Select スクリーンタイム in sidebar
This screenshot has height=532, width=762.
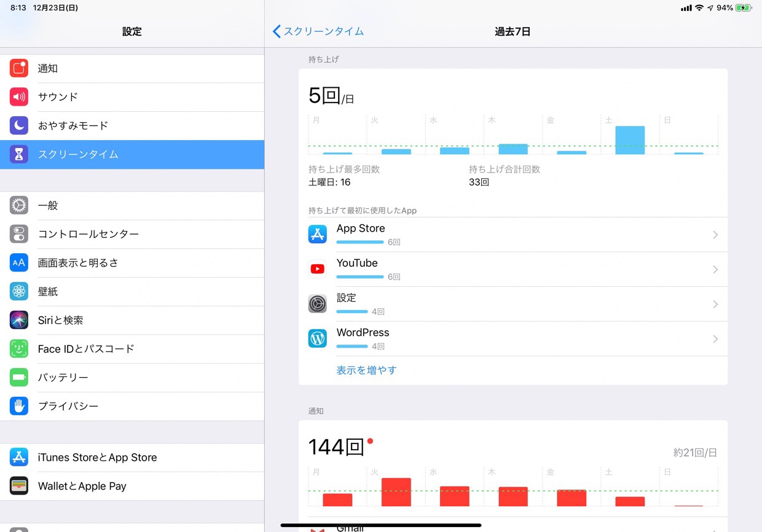coord(132,154)
